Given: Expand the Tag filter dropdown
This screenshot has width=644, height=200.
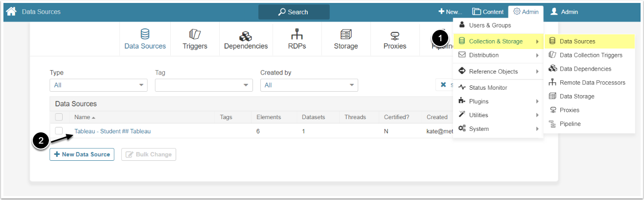Looking at the screenshot, I should coord(204,85).
